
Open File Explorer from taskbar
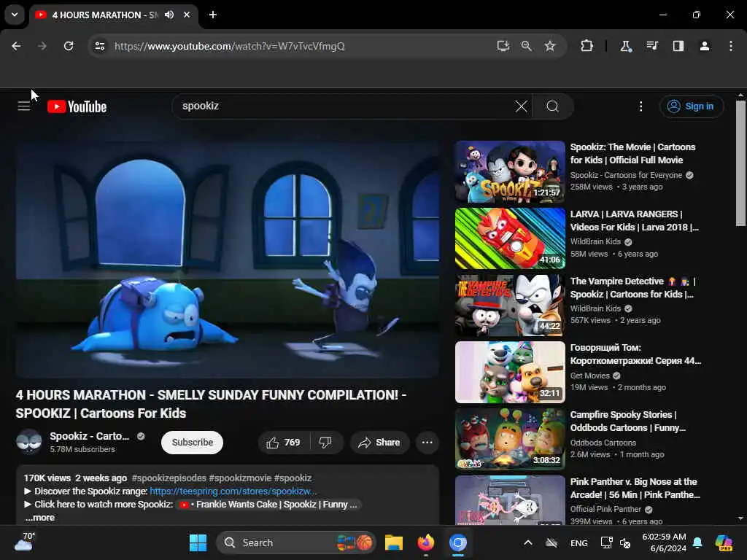click(394, 542)
